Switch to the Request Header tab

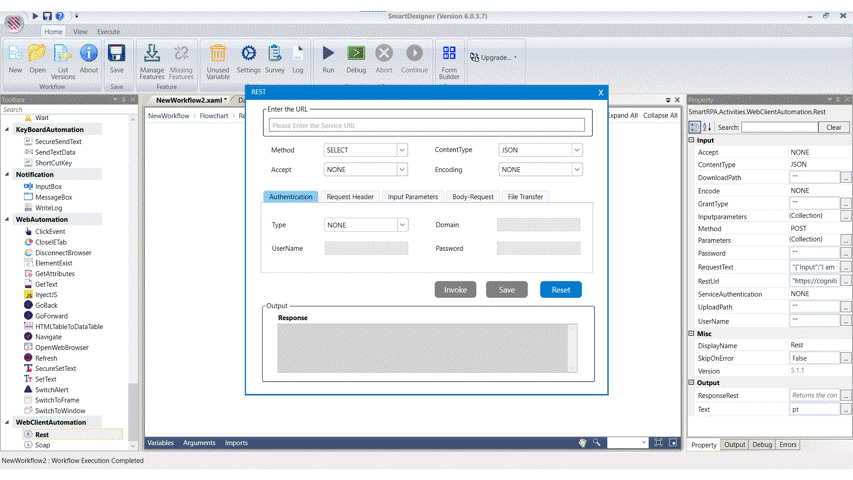(350, 197)
